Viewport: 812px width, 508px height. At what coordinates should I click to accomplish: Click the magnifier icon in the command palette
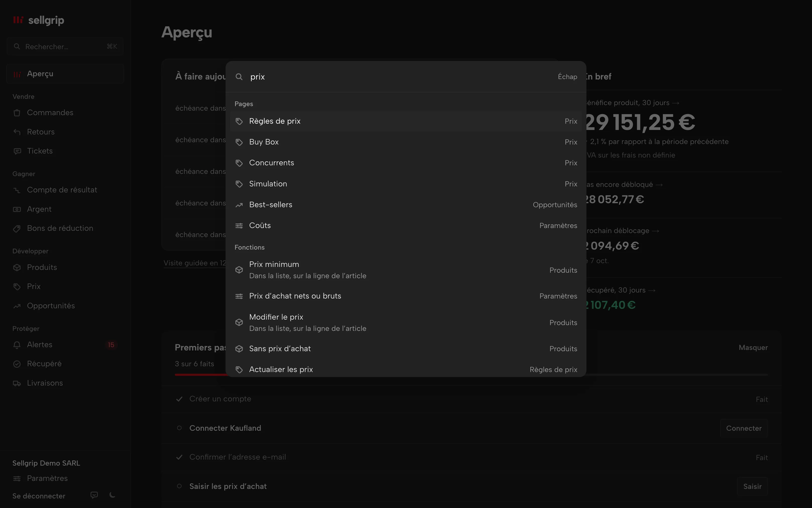(239, 77)
